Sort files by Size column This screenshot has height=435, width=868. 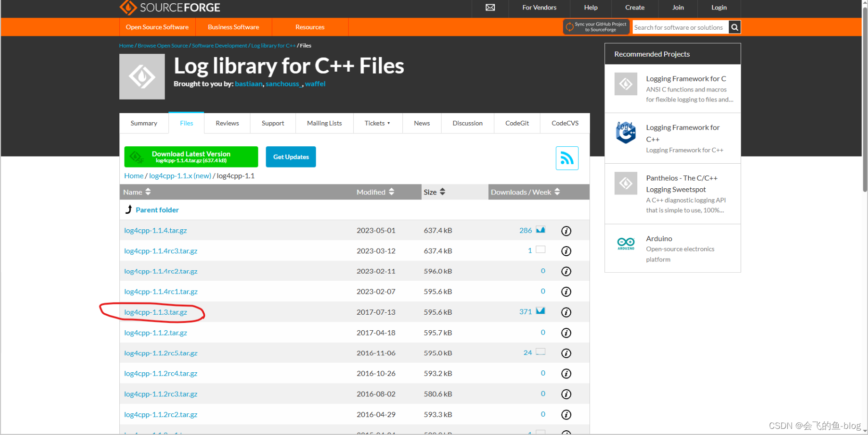(x=434, y=192)
